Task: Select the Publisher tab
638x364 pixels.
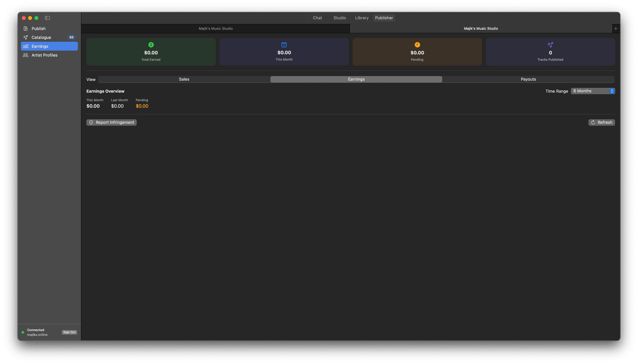Action: pyautogui.click(x=384, y=18)
